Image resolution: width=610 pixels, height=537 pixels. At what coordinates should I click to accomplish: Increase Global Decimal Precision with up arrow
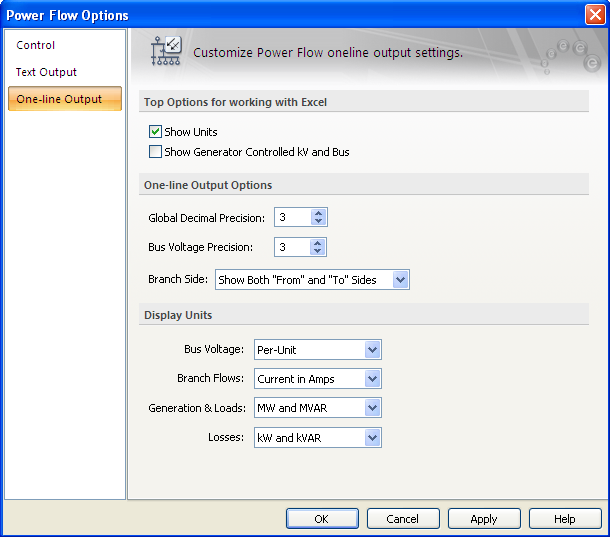[318, 213]
